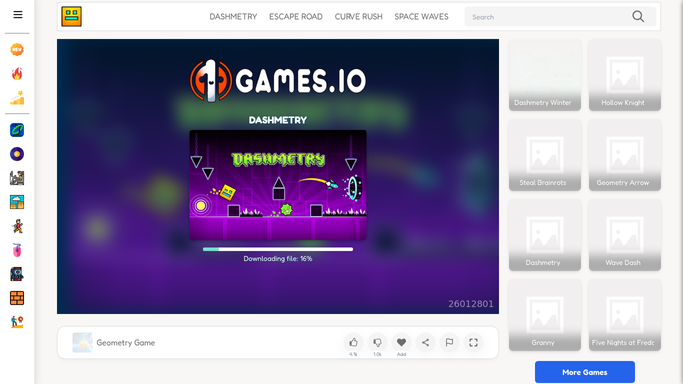
Task: Add game to favorites with heart icon
Action: click(401, 343)
